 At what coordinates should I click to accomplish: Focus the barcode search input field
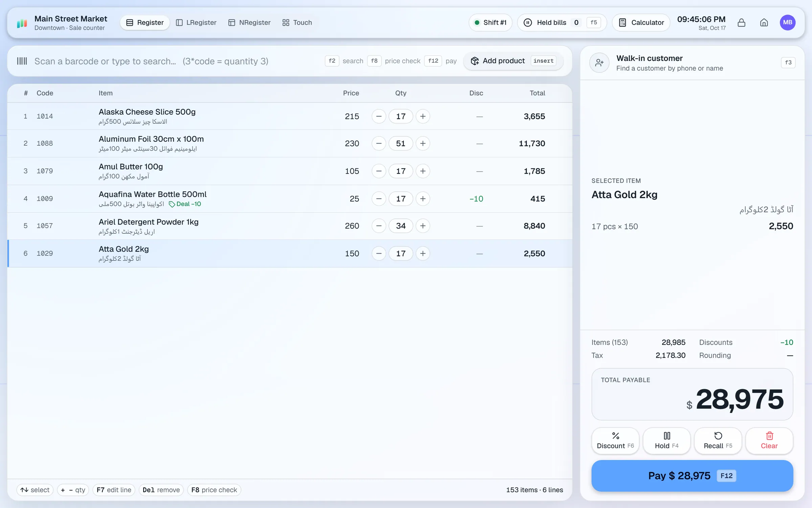[176, 61]
